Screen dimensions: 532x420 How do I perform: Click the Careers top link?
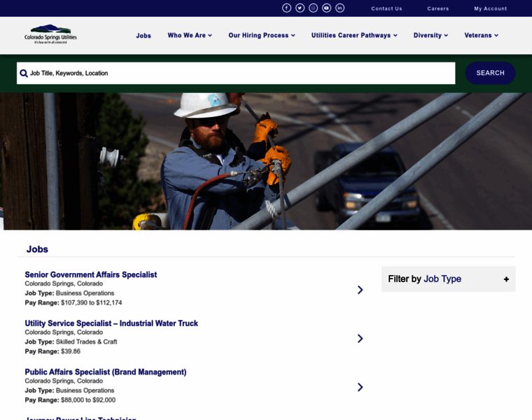438,8
